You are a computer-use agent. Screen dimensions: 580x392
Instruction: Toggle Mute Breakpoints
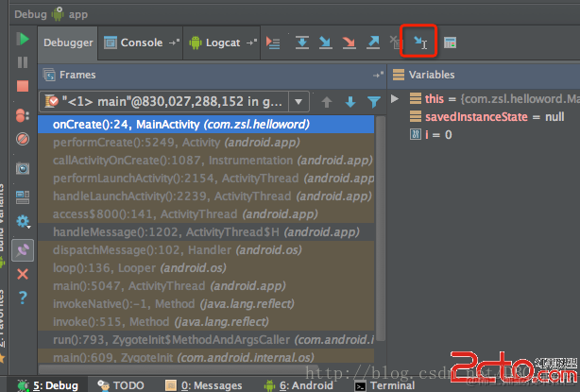tap(23, 139)
